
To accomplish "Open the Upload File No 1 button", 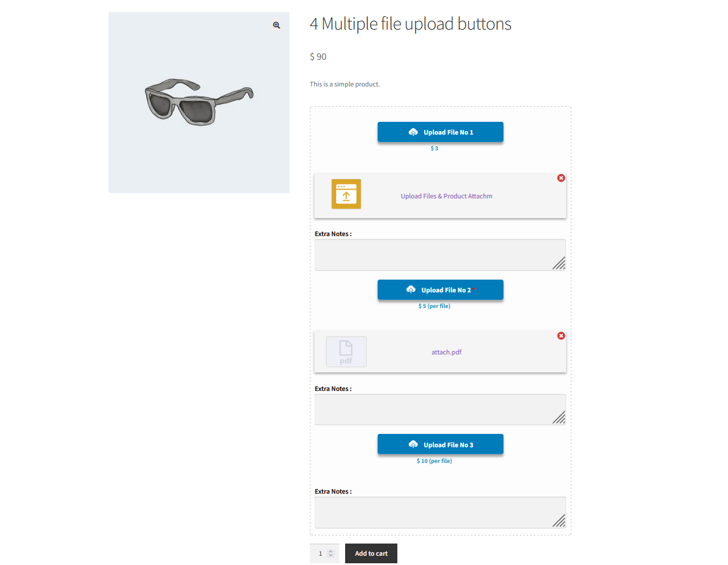I will pos(440,132).
